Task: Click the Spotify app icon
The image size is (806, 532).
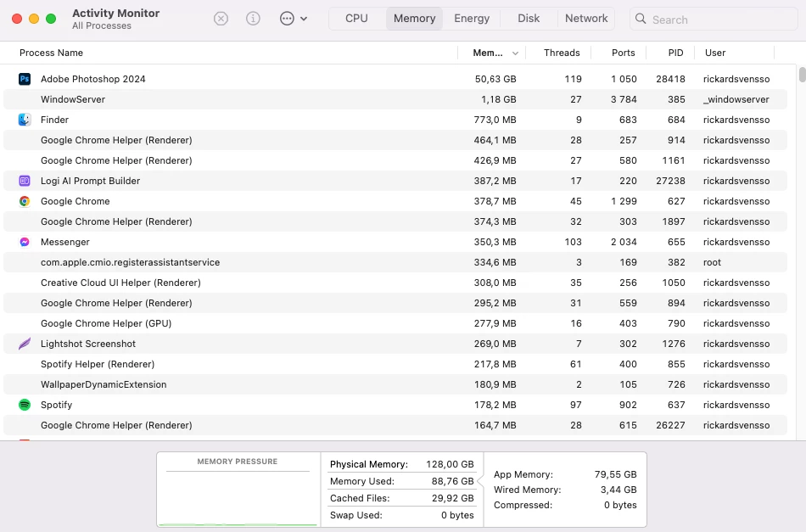Action: pyautogui.click(x=24, y=405)
